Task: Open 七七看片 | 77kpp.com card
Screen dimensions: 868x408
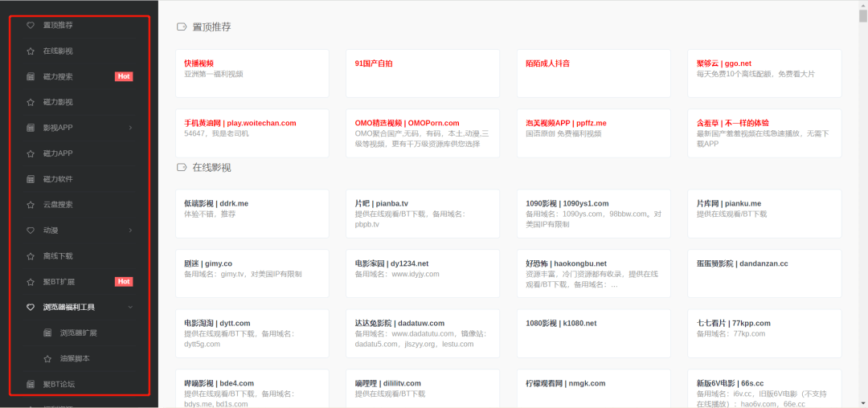Action: click(x=764, y=333)
